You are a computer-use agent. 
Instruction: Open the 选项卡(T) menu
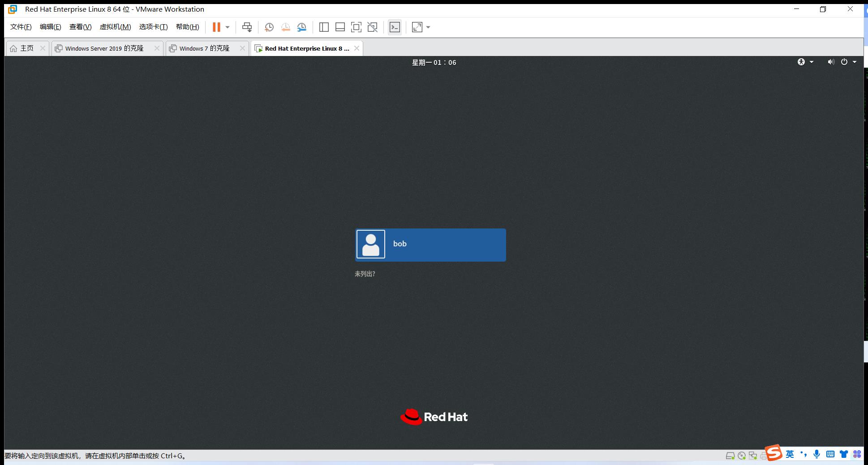[x=153, y=27]
